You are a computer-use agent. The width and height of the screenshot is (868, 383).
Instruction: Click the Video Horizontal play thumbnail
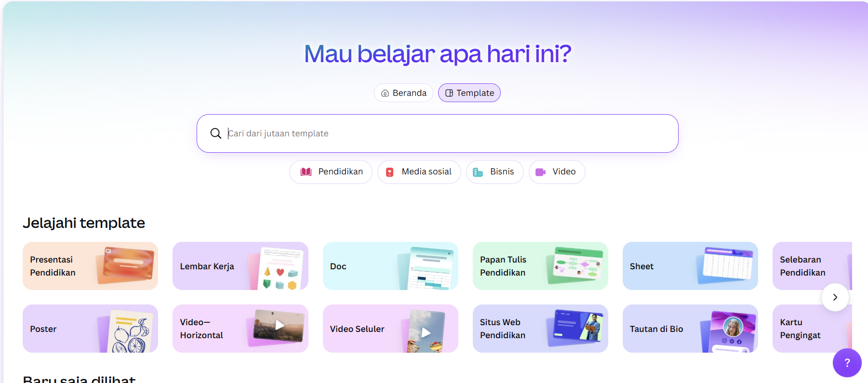coord(276,327)
